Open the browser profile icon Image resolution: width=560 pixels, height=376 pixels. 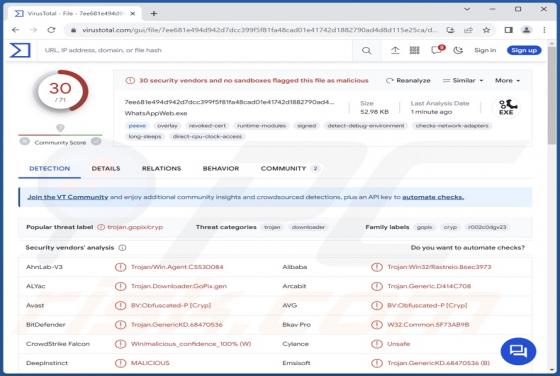click(526, 30)
